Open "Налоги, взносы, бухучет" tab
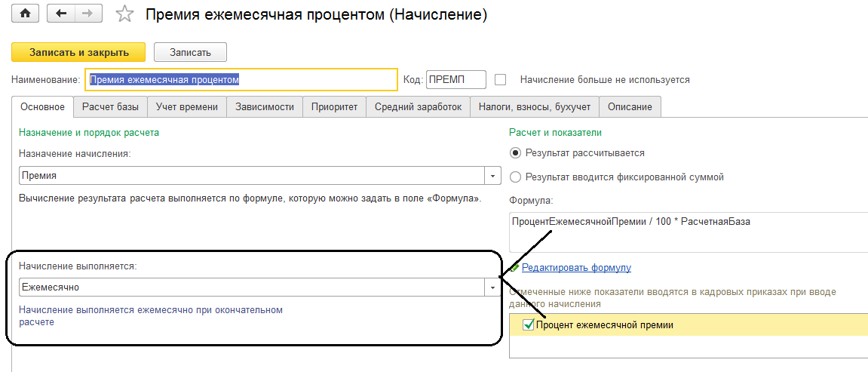 [x=535, y=107]
